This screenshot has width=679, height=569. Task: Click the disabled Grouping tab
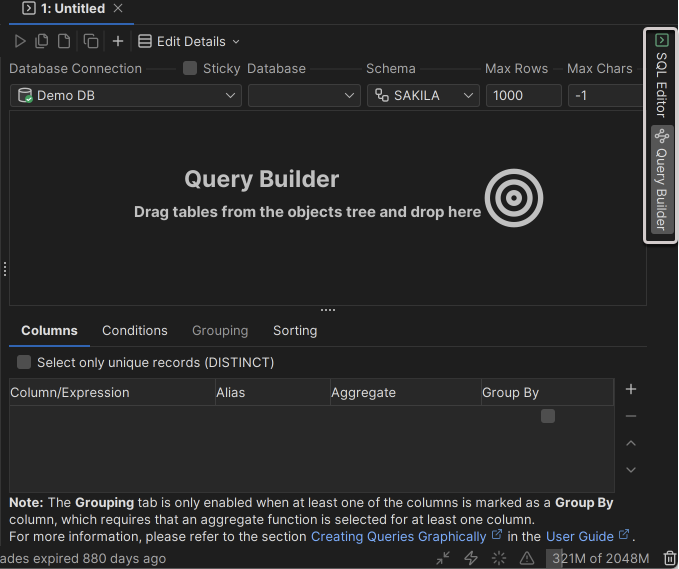point(220,331)
